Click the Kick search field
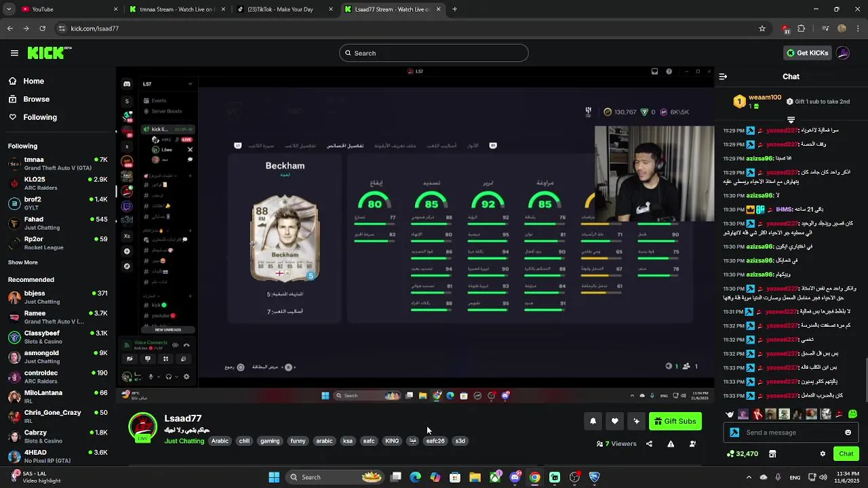 click(434, 53)
